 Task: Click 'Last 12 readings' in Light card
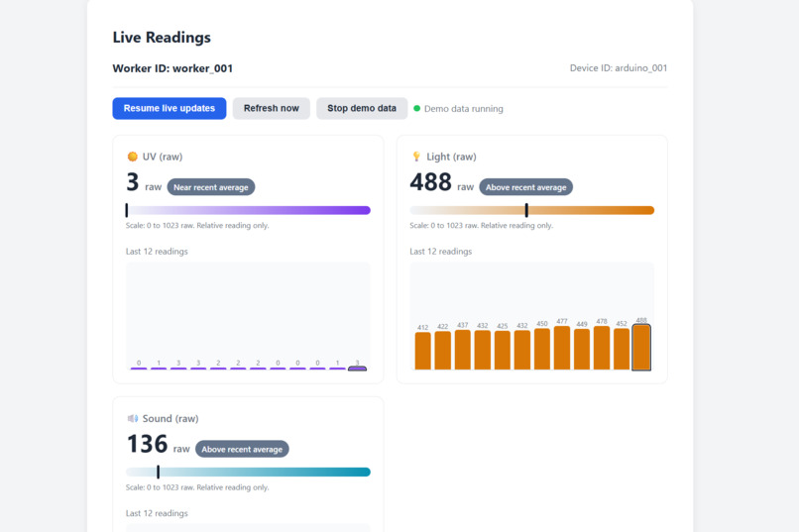tap(441, 252)
